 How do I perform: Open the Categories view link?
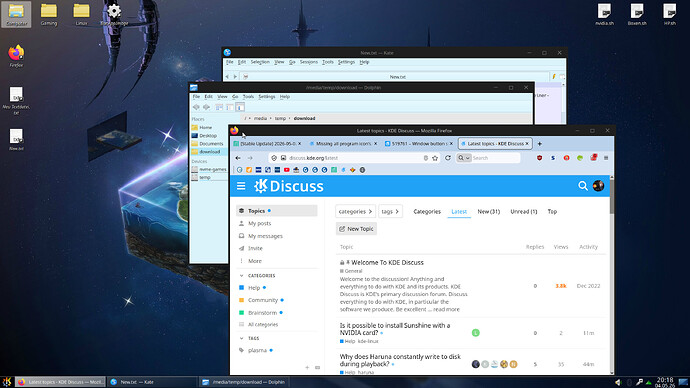[x=427, y=212]
